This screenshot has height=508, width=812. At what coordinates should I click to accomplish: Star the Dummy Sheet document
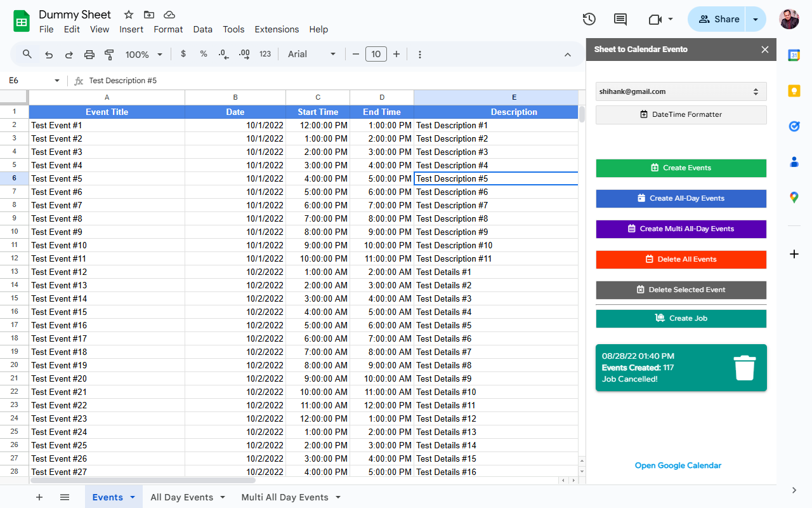click(x=129, y=15)
